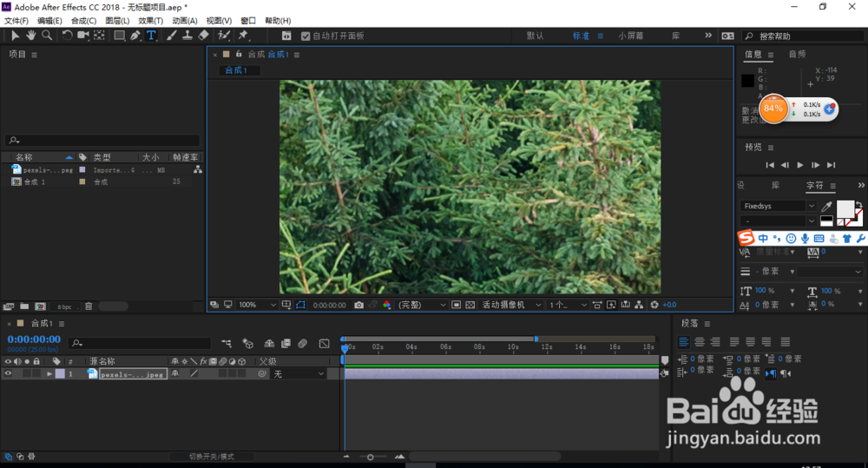Click the 8 bpc color depth button
This screenshot has width=868, height=468.
tap(65, 307)
